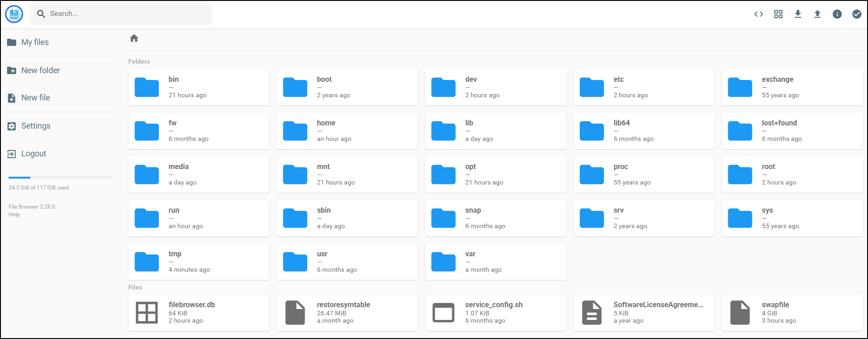Click the '64 KiB' size of filebrowser.db
Screen dimensions: 868x339
[178, 313]
